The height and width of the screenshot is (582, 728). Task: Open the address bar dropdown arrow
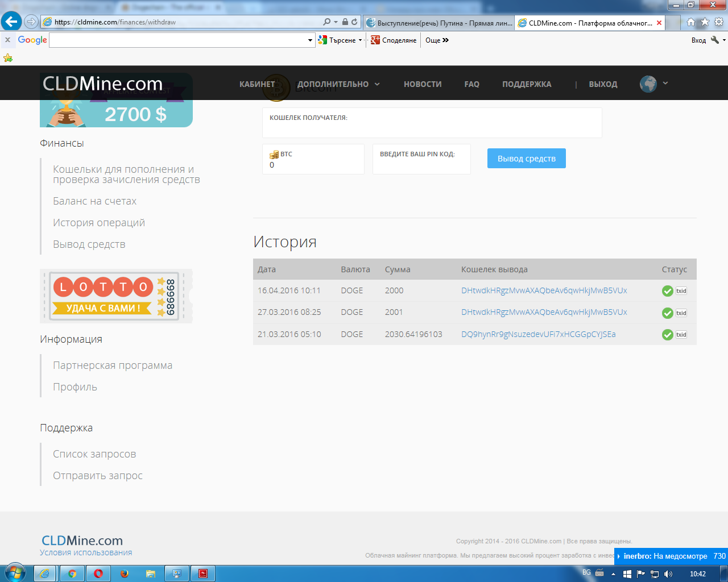coord(336,22)
